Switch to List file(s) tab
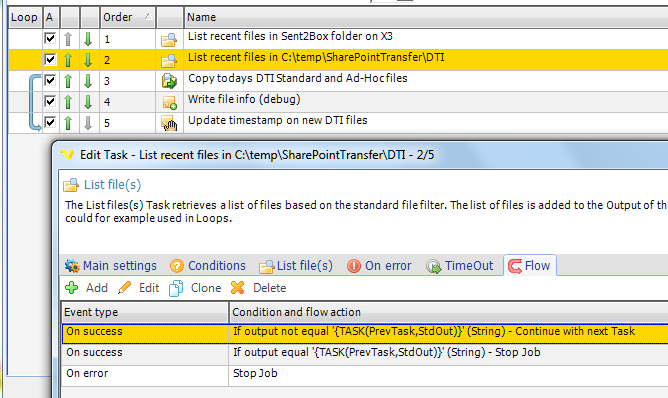The image size is (668, 398). 296,266
